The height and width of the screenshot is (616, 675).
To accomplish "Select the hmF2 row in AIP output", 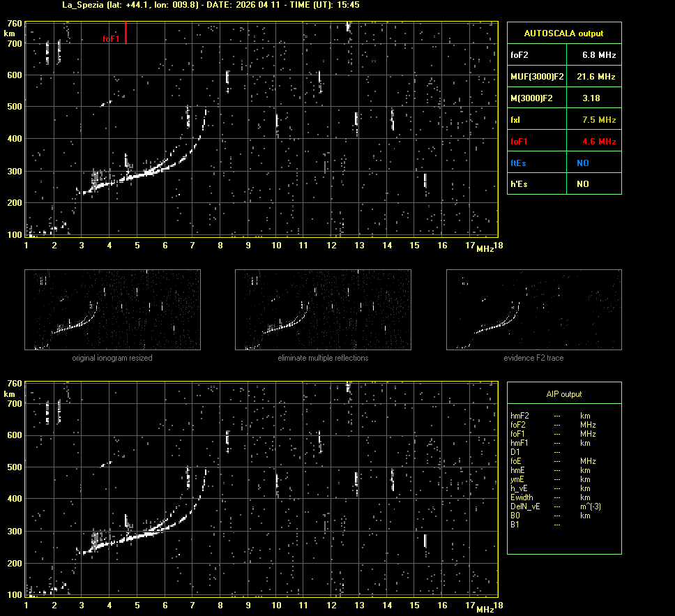I will (x=519, y=416).
